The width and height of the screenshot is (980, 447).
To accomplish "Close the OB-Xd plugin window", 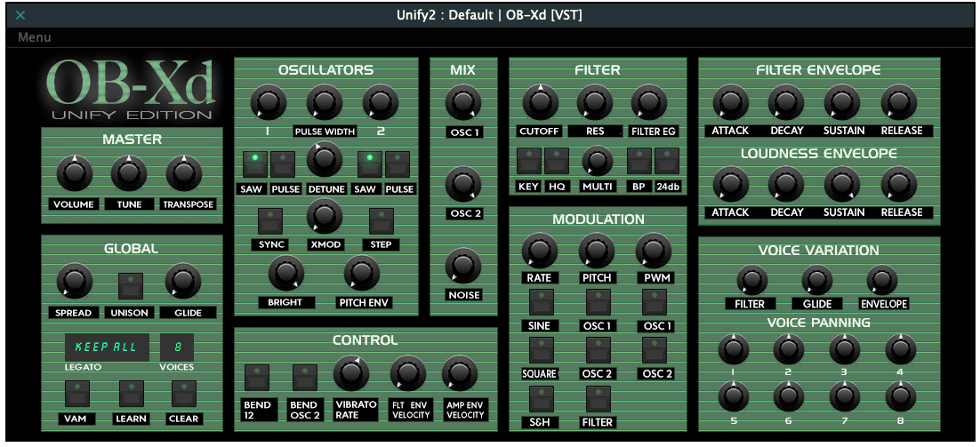I will 20,15.
